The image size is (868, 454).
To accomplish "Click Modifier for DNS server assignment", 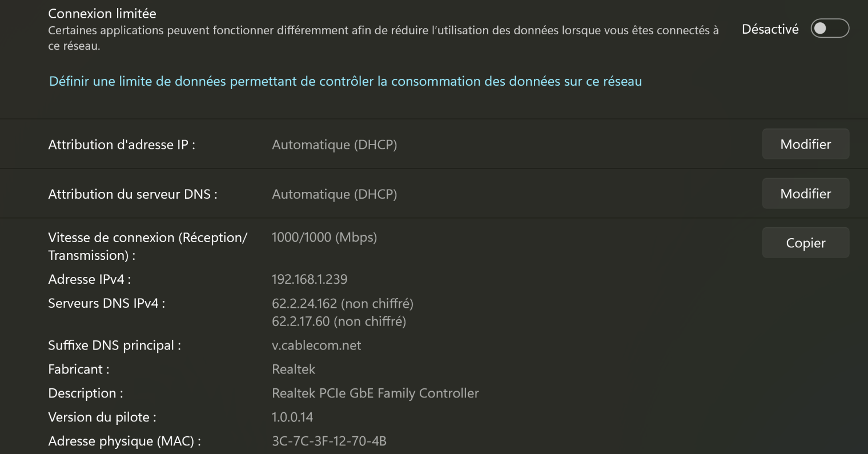I will [805, 194].
